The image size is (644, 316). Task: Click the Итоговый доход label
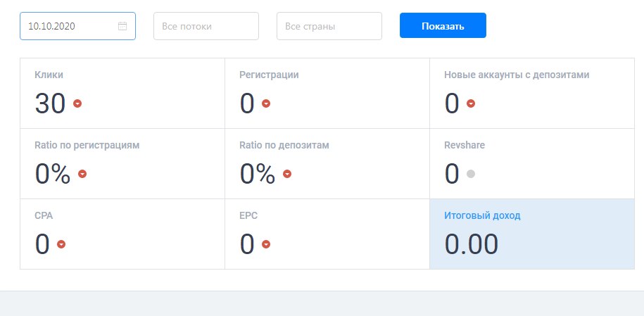click(482, 216)
